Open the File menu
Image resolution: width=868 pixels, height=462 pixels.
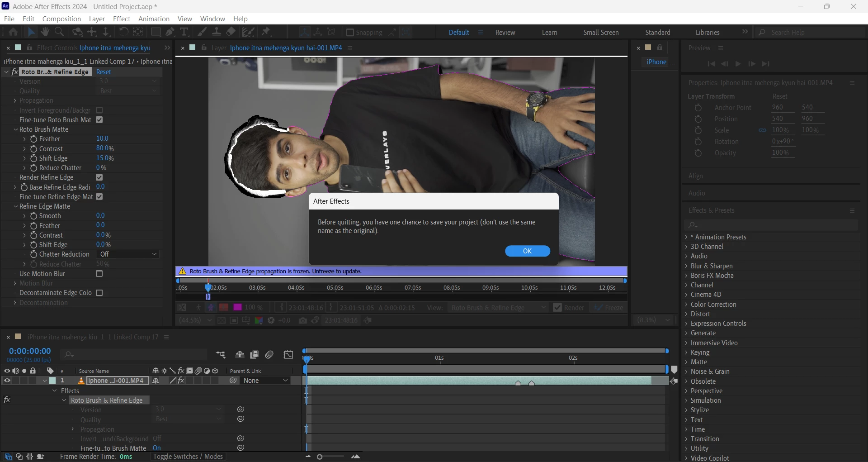9,19
